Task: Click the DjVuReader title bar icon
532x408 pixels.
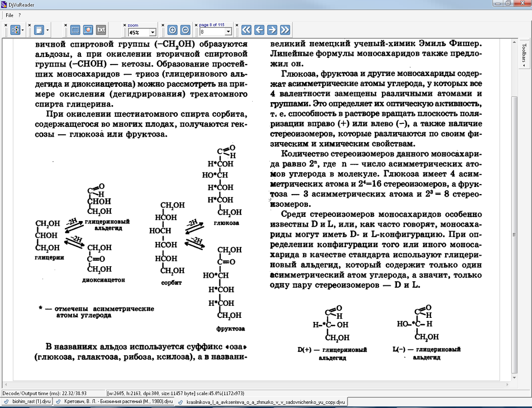Action: (x=4, y=5)
